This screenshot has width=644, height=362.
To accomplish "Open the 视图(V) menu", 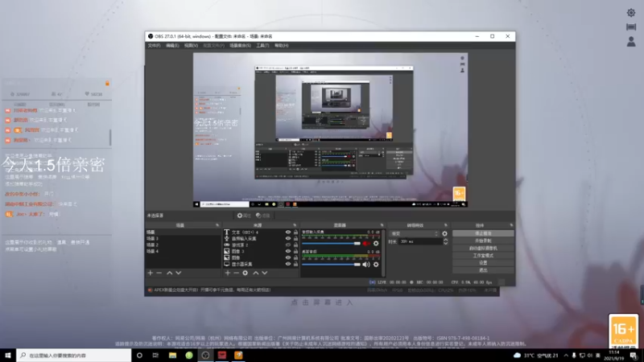I will (x=191, y=46).
